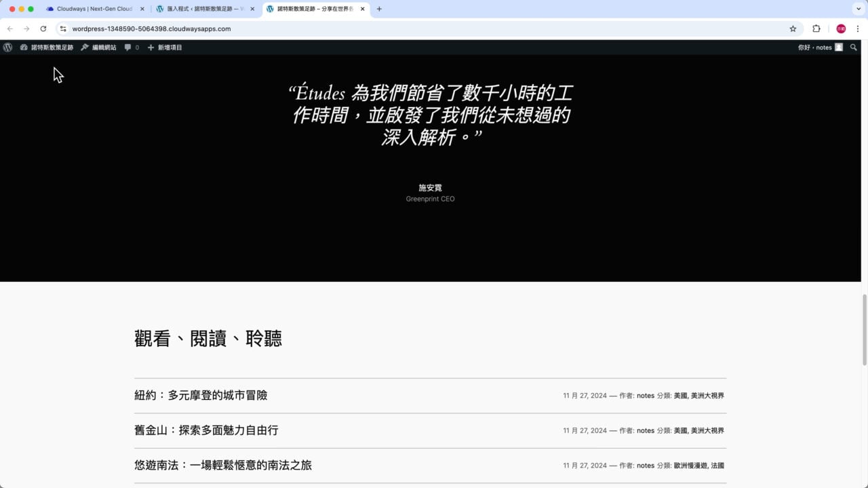This screenshot has width=868, height=488.
Task: Open the 你好, notes account menu
Action: [819, 47]
